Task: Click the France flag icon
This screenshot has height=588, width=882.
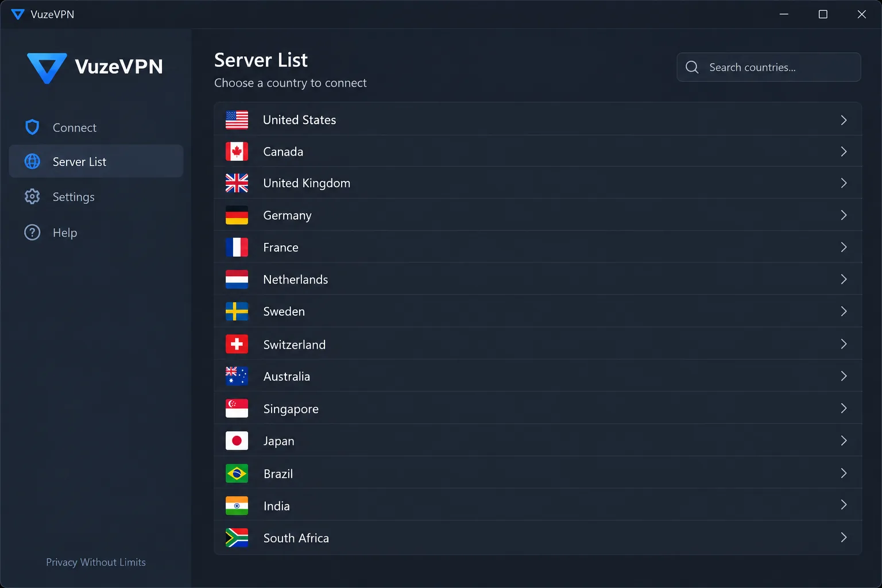Action: tap(237, 247)
